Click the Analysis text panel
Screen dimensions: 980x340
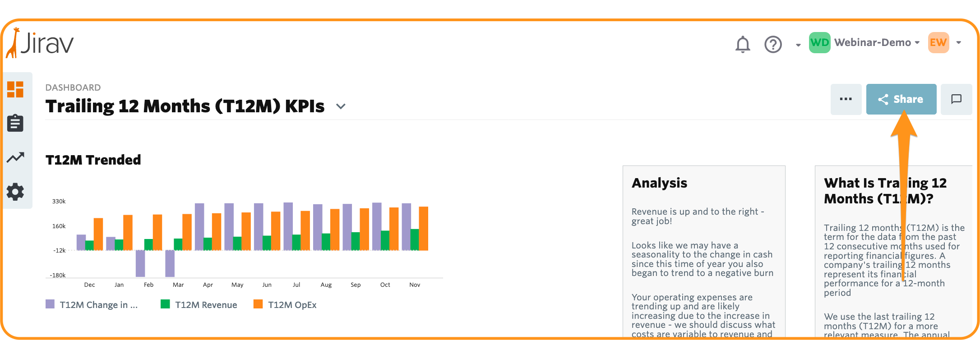pyautogui.click(x=704, y=252)
